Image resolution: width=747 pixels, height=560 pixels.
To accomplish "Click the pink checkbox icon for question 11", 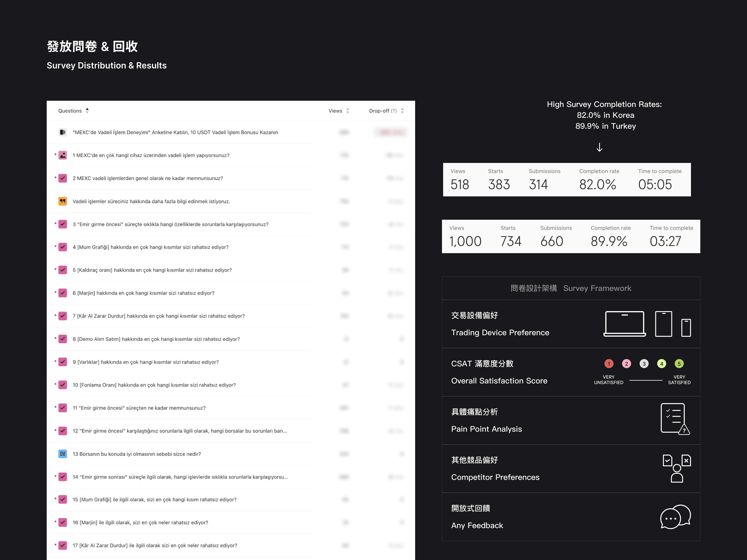I will 63,408.
